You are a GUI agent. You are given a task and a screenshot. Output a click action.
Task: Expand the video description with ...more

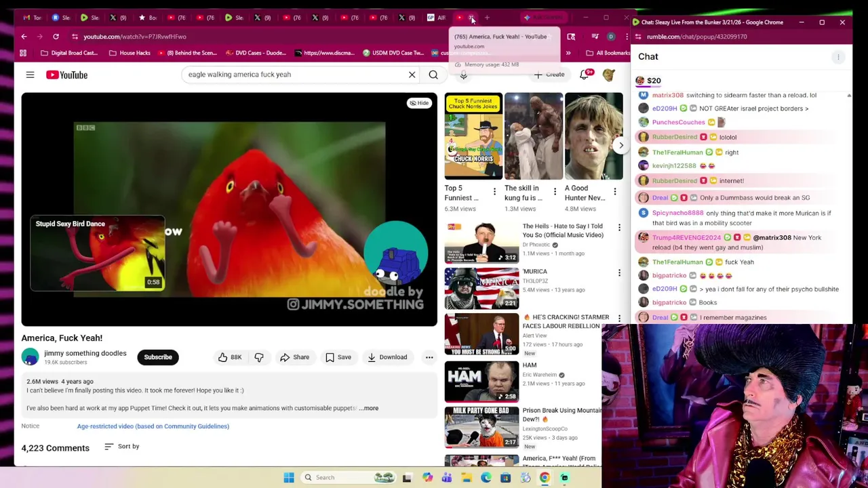tap(369, 408)
